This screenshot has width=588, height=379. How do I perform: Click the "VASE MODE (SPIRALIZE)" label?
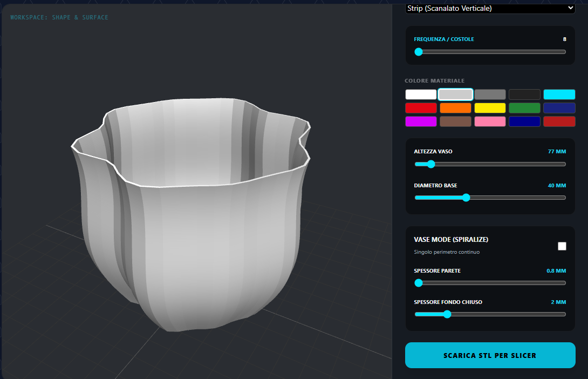451,239
